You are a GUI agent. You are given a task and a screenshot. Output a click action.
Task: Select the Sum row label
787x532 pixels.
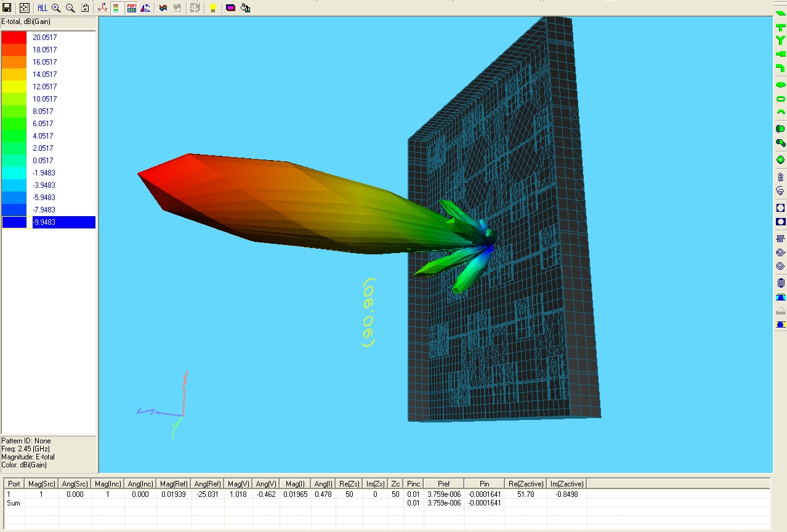[14, 503]
